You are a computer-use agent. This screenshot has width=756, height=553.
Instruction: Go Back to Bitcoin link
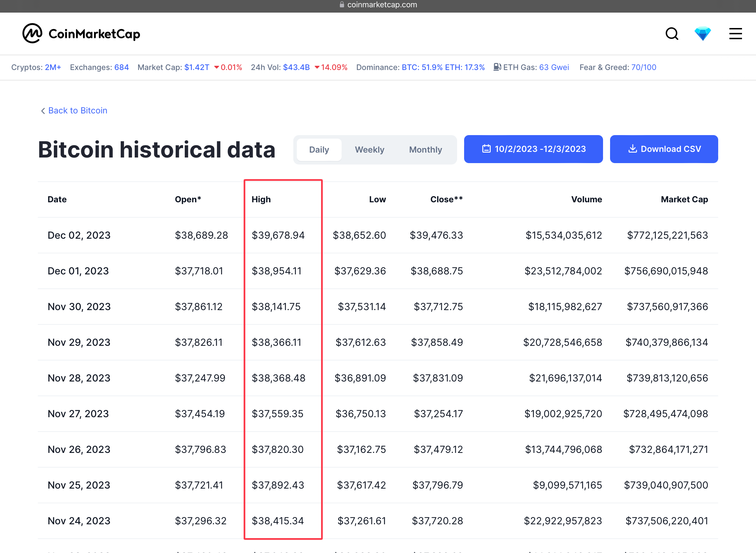[x=78, y=111]
